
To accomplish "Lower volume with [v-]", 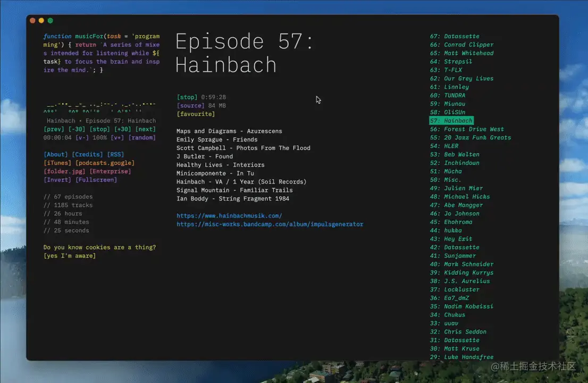I will coord(82,138).
